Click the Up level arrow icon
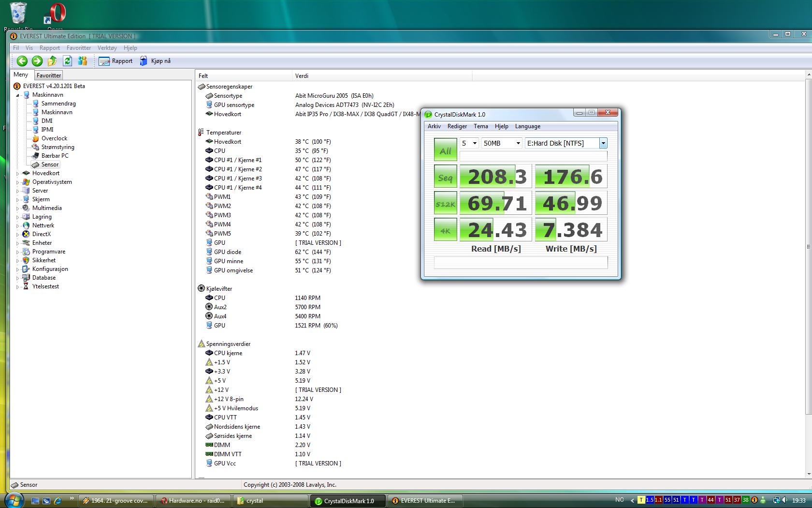 [52, 61]
